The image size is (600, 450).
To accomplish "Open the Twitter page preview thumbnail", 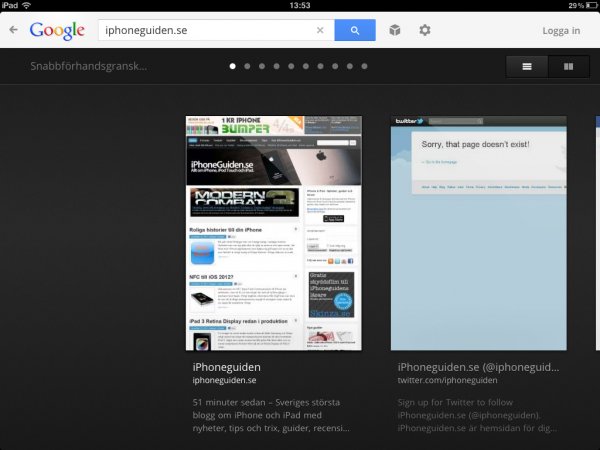I will (x=479, y=233).
